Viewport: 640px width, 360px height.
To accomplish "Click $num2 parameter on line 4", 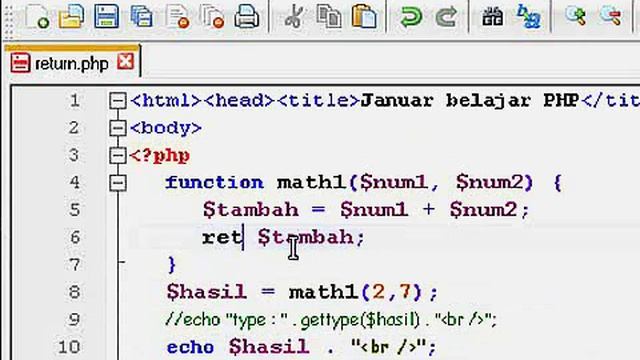I will (x=489, y=182).
